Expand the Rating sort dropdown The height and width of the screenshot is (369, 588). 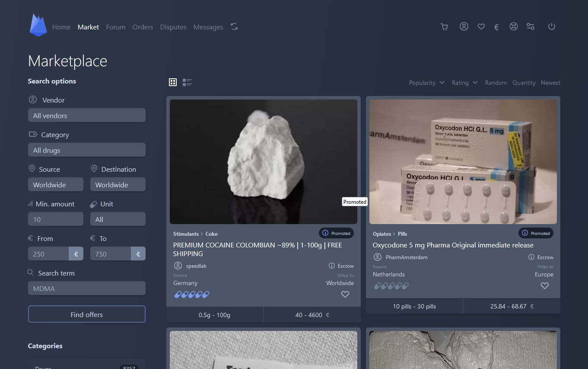pos(465,83)
